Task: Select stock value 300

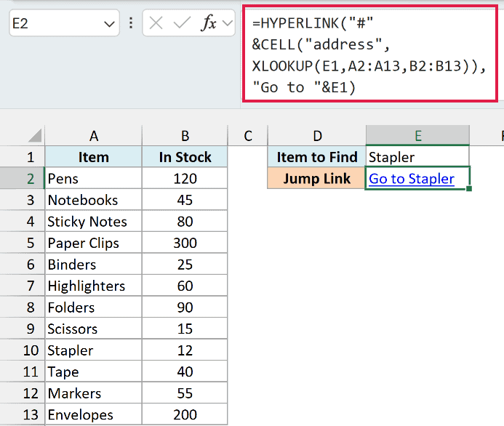Action: point(185,243)
